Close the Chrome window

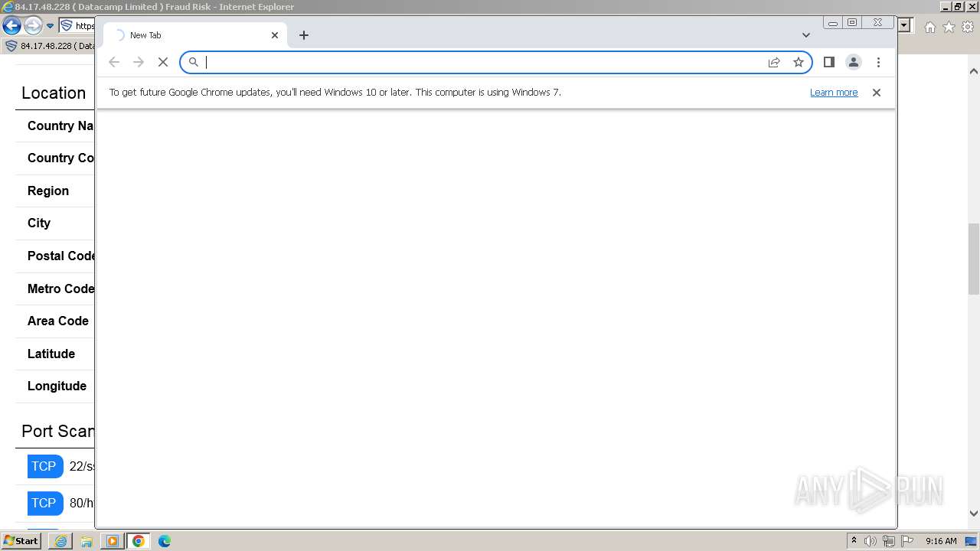click(x=878, y=23)
